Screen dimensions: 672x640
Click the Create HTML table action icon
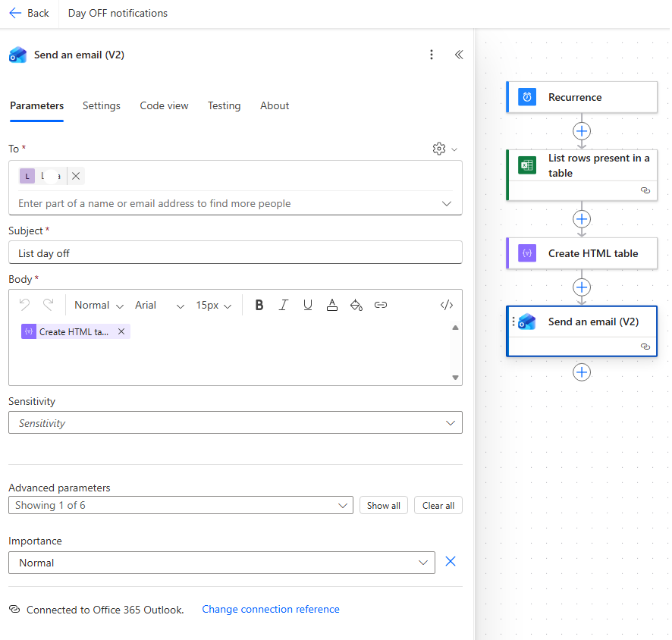click(527, 253)
